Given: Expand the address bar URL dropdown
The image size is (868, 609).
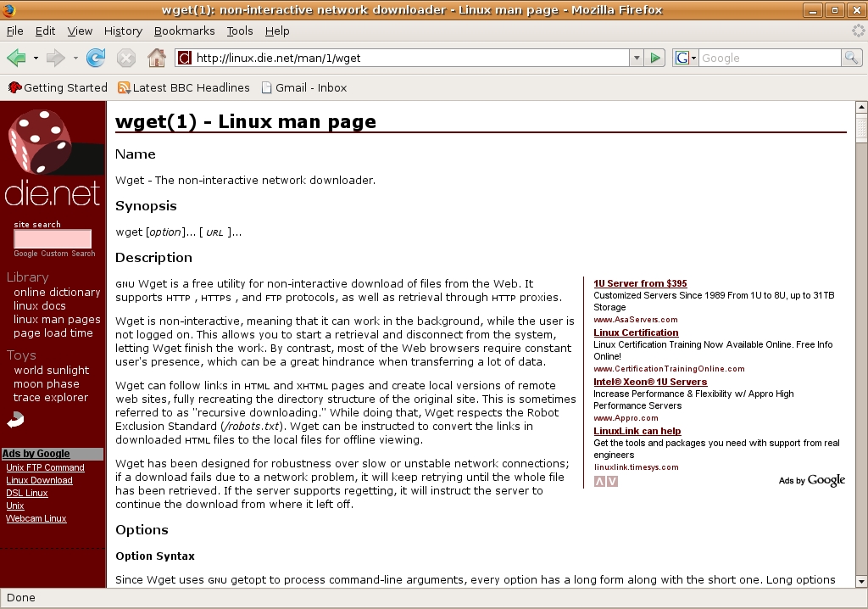Looking at the screenshot, I should click(x=637, y=58).
